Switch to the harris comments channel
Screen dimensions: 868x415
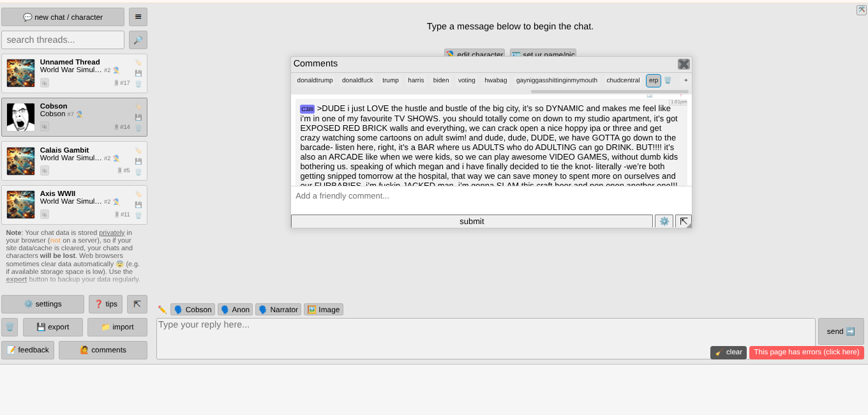coord(416,80)
